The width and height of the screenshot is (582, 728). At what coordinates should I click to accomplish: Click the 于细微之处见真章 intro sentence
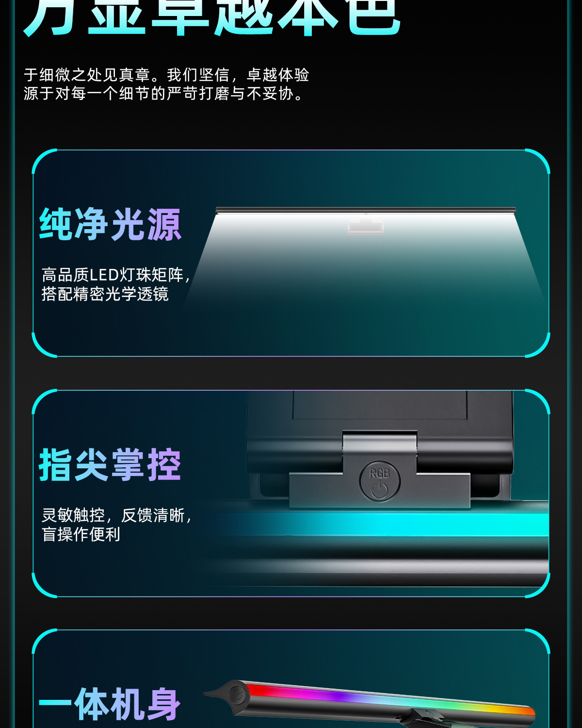tap(166, 75)
